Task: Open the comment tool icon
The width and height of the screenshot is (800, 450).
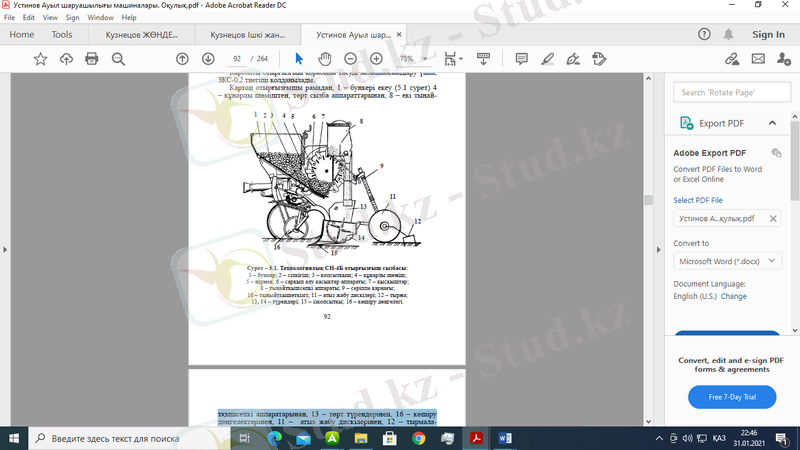Action: (521, 59)
